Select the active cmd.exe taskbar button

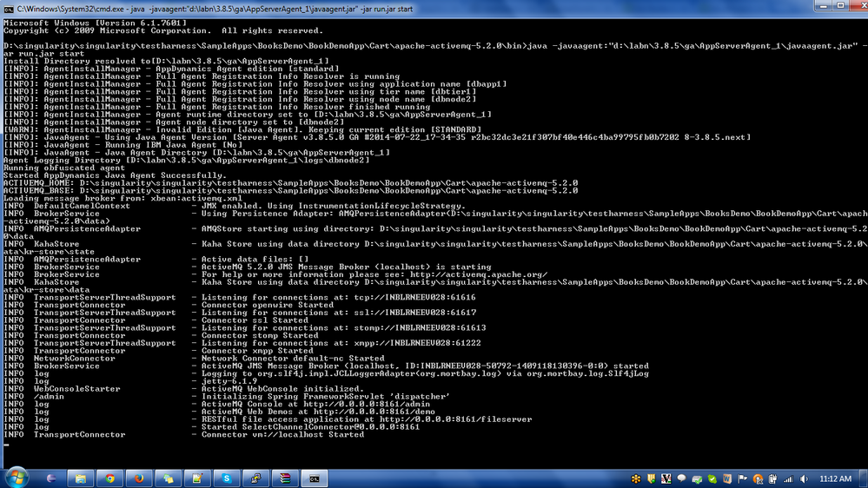pos(315,478)
